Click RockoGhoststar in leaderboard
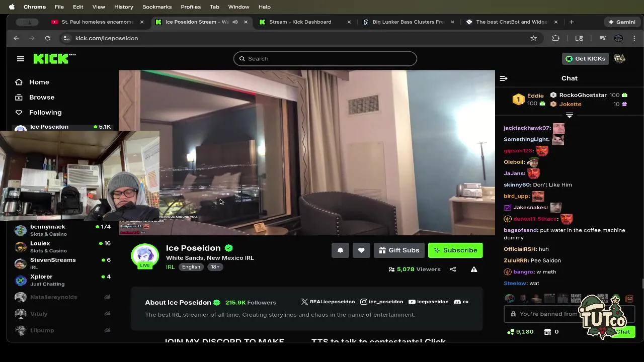Screen dimensions: 644x362 coord(583,95)
